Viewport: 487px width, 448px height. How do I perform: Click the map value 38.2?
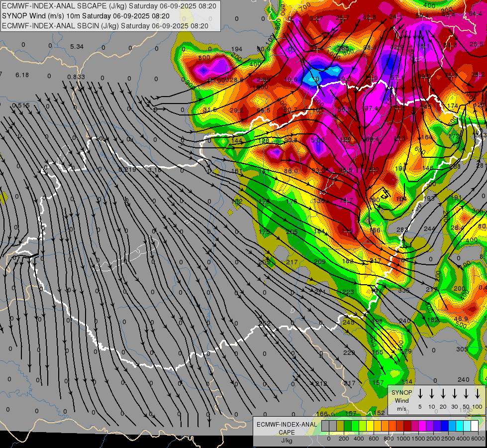(x=478, y=74)
